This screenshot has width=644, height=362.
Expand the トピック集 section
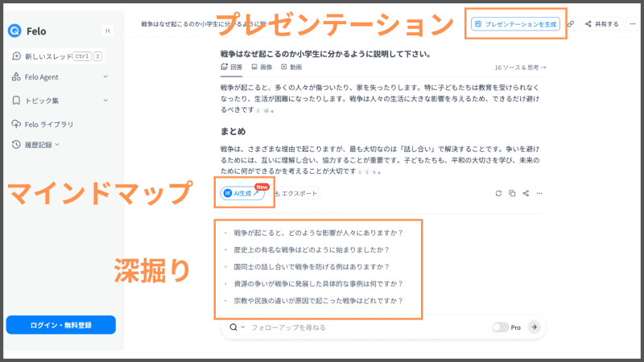(105, 101)
